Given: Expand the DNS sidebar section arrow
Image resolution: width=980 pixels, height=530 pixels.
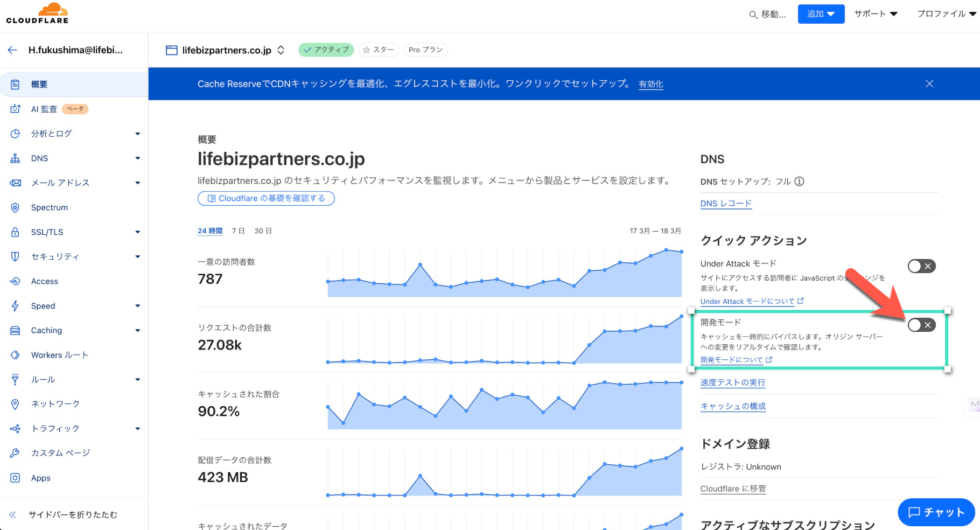Looking at the screenshot, I should (138, 158).
